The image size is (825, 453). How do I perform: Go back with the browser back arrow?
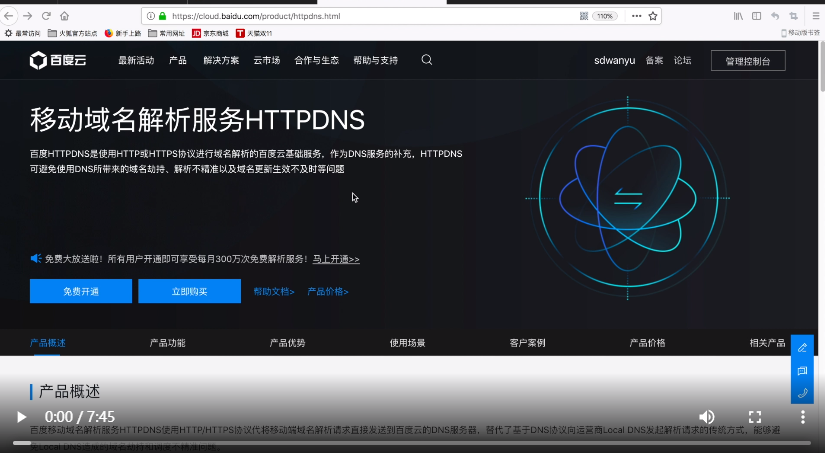[x=8, y=16]
